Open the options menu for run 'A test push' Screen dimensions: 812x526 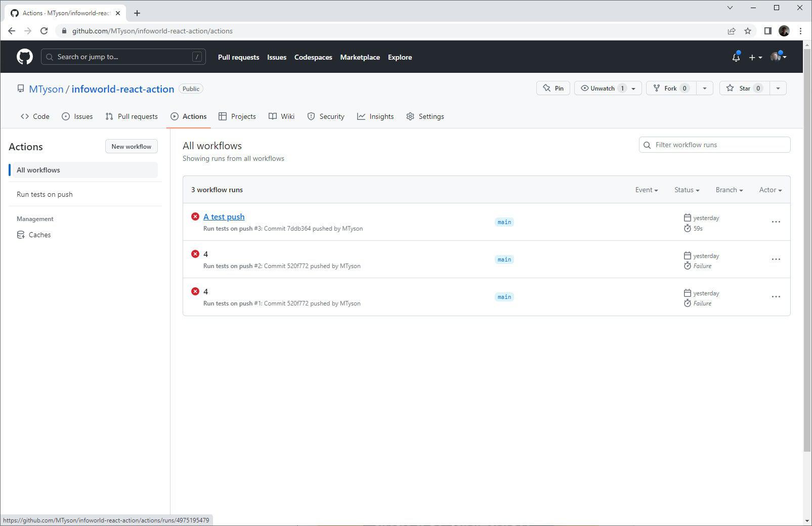point(776,222)
